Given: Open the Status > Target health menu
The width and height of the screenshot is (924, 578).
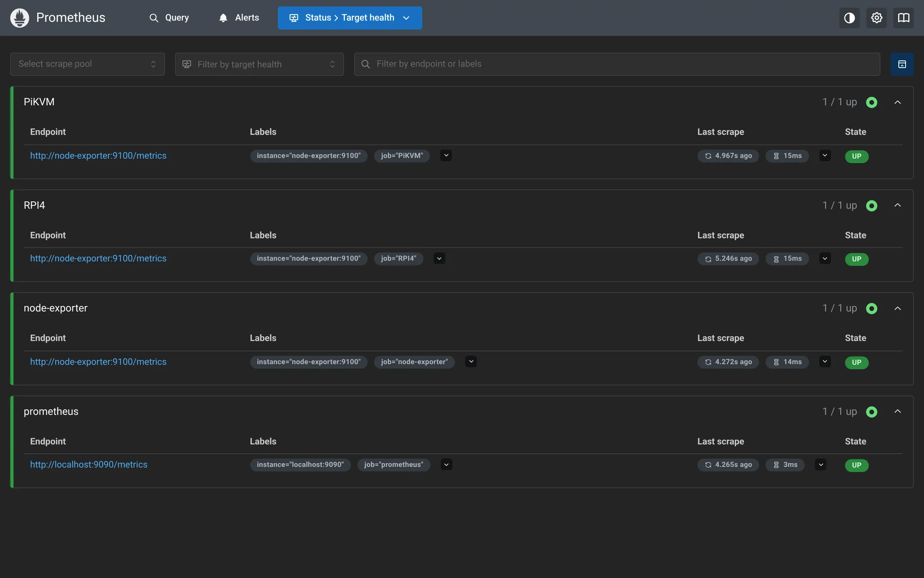Looking at the screenshot, I should (x=350, y=18).
